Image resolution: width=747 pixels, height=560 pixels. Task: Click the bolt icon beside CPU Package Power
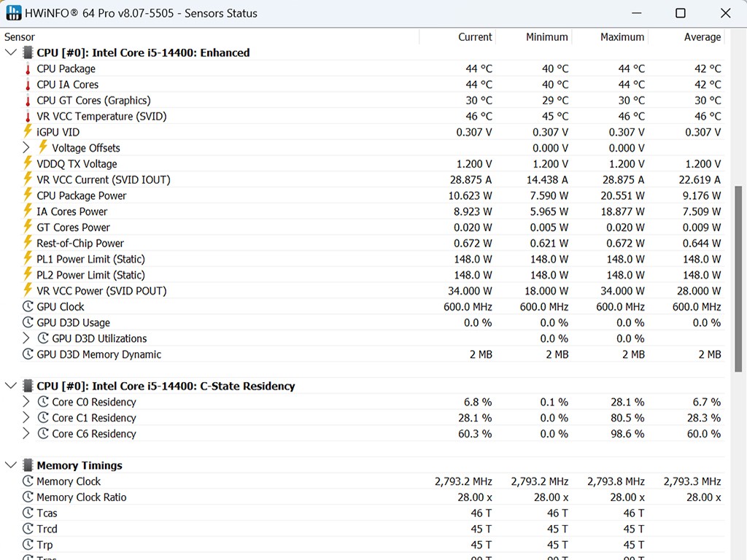point(28,195)
